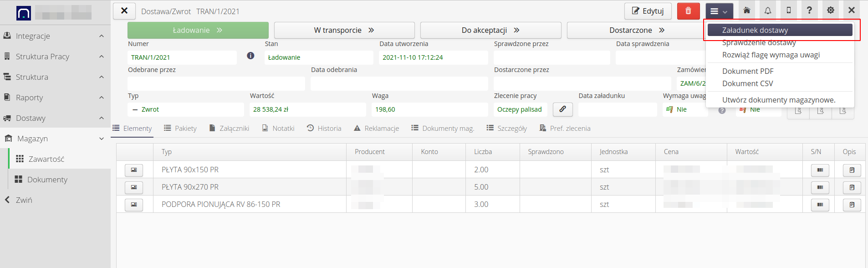Click the help question mark icon
The image size is (868, 268).
click(809, 10)
